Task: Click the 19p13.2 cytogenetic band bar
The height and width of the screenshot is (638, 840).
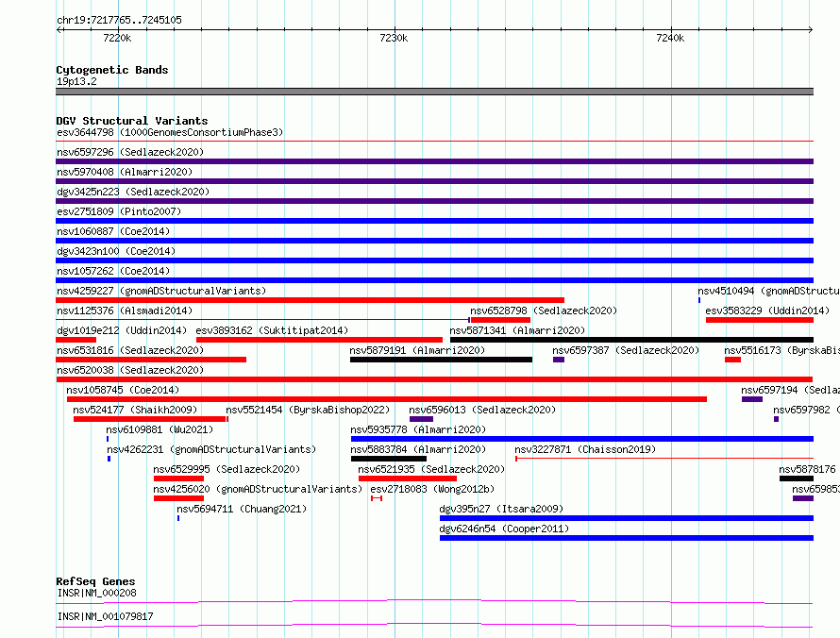Action: click(x=434, y=92)
